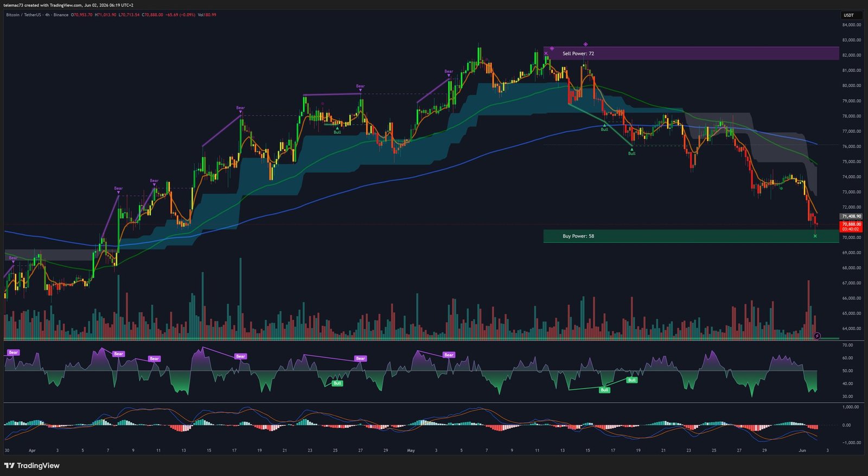Click the Bitcoin / TetherUS symbol title

23,15
